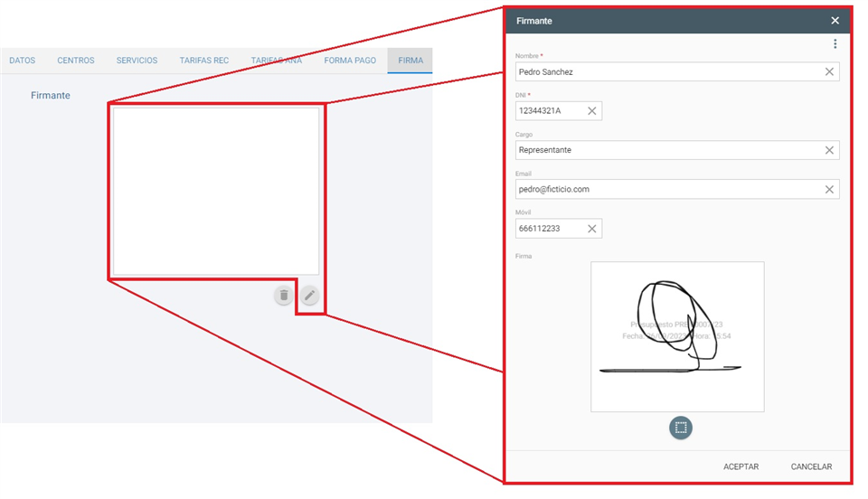Clear the DNI field value

(x=591, y=111)
